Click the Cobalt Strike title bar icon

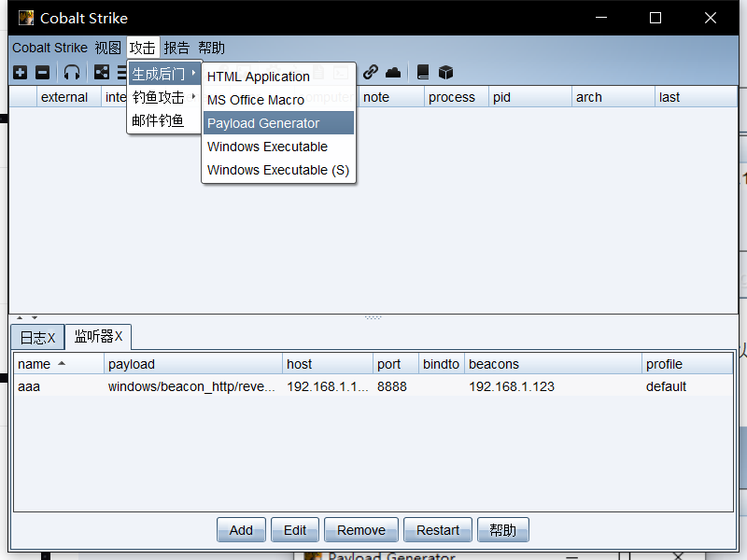click(x=26, y=18)
